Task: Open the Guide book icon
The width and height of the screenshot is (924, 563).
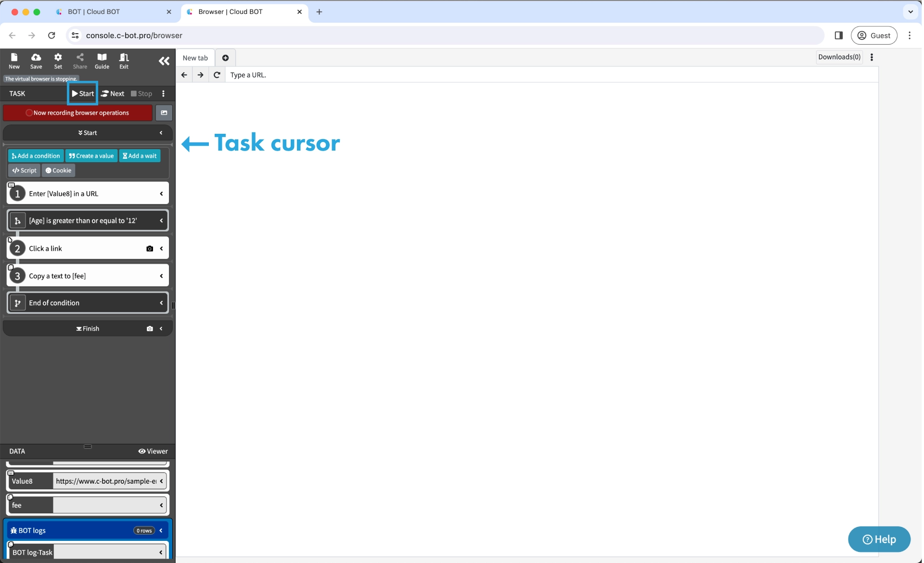Action: pyautogui.click(x=102, y=61)
